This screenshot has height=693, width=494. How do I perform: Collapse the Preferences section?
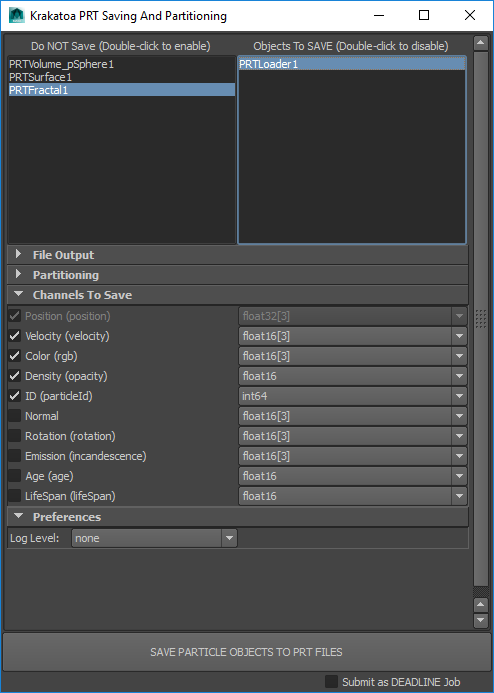pos(238,517)
